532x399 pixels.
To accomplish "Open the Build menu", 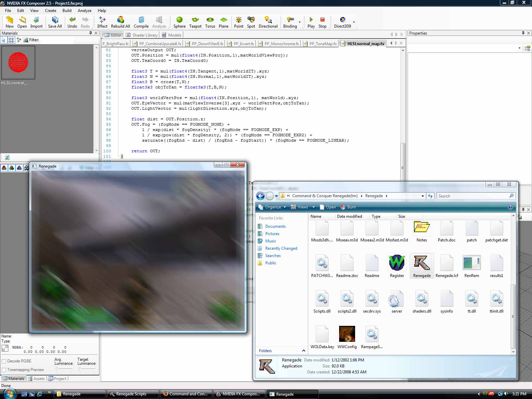I will click(x=67, y=10).
